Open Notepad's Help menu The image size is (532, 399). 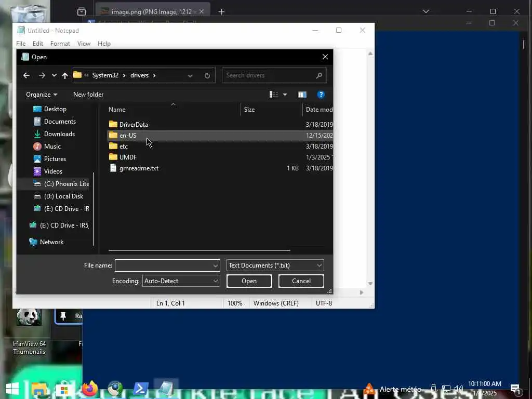(104, 44)
